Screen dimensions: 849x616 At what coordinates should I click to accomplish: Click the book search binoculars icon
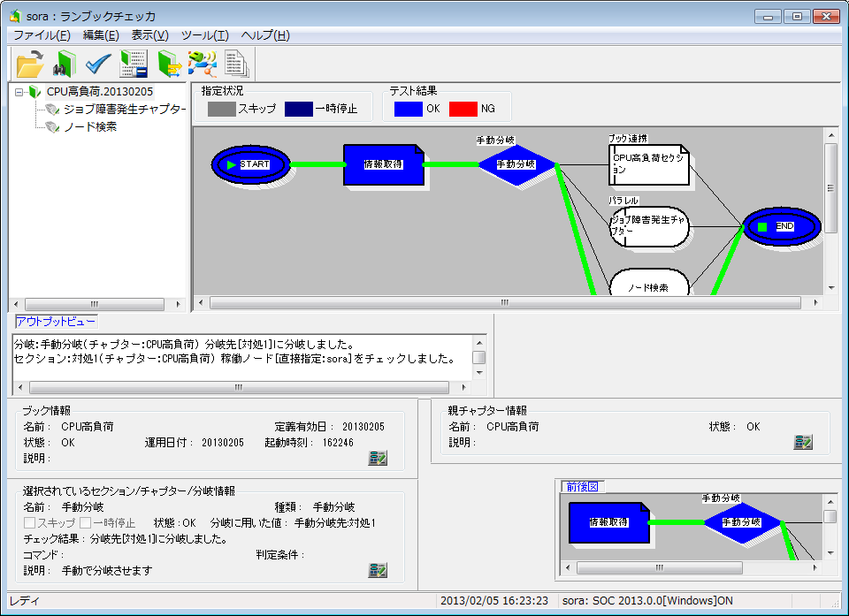pos(64,64)
